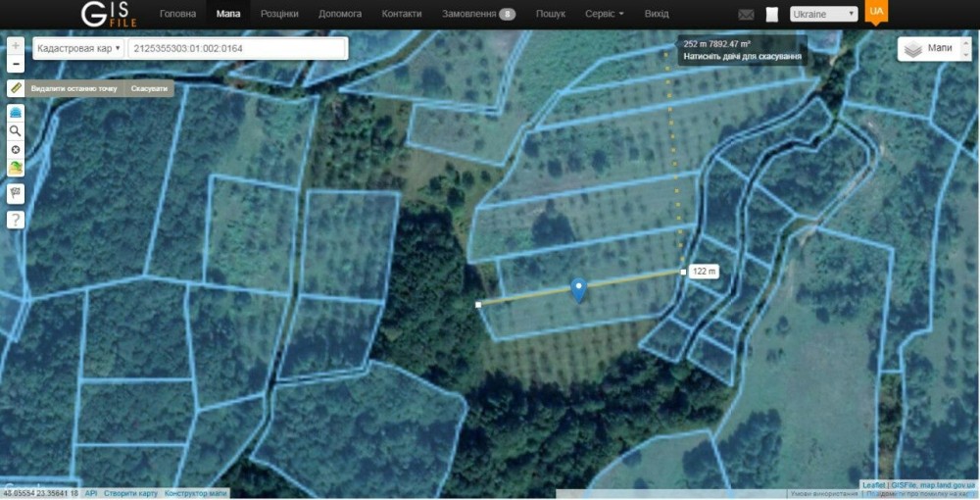Click the blue location marker pin

pos(579,290)
